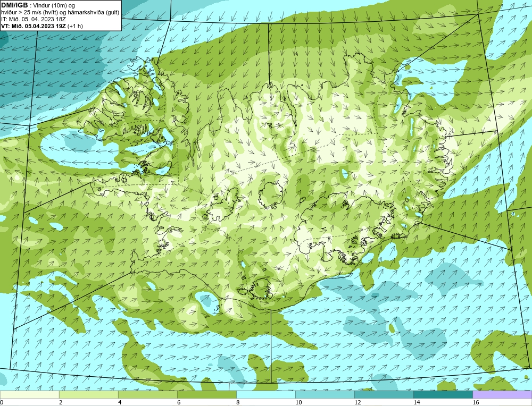Viewport: 532px width, 406px height.
Task: Click the 'IT: Mið. 05. 04. 2023 18Z' line
Action: click(34, 19)
